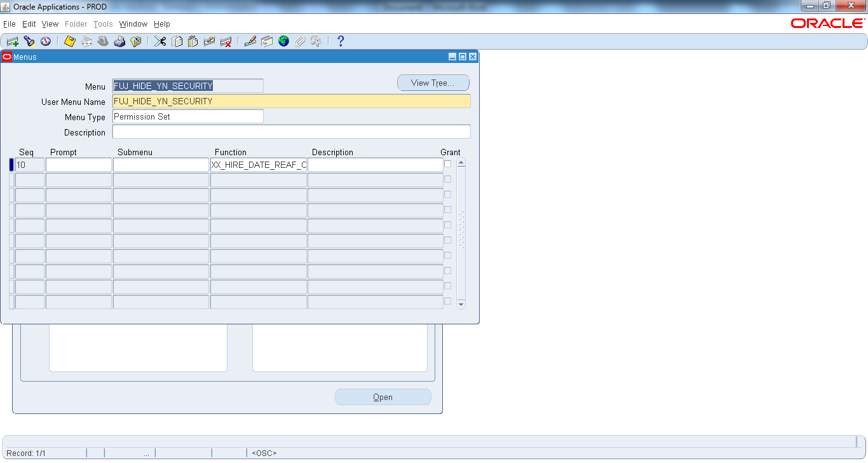Open Window Help question mark icon
The image size is (868, 463).
[x=341, y=41]
